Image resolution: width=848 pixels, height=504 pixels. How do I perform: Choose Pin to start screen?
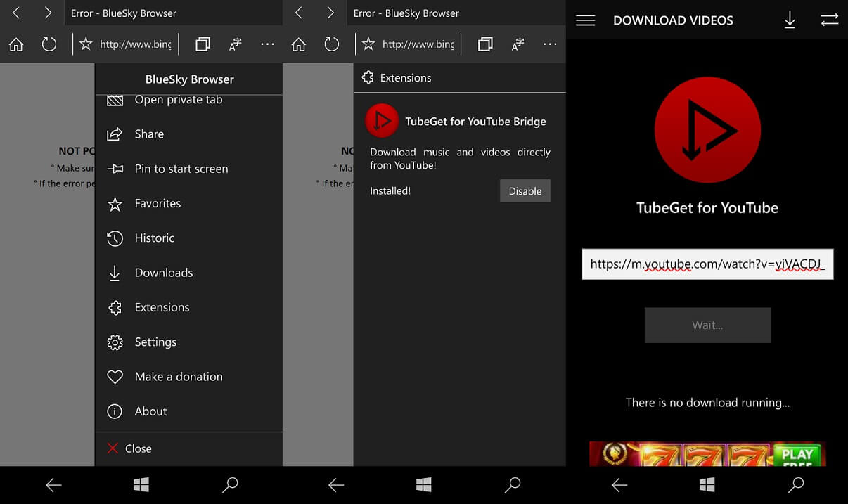[x=188, y=169]
